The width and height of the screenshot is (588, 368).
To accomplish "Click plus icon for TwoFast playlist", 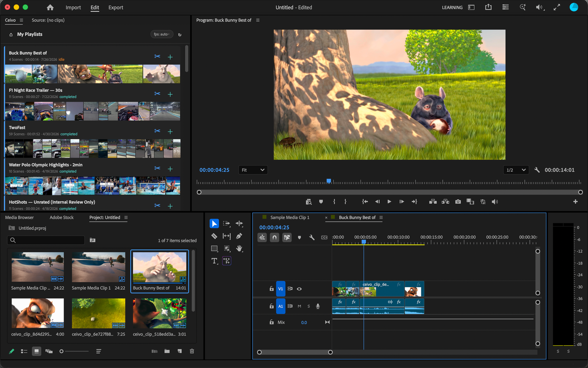I will (170, 131).
